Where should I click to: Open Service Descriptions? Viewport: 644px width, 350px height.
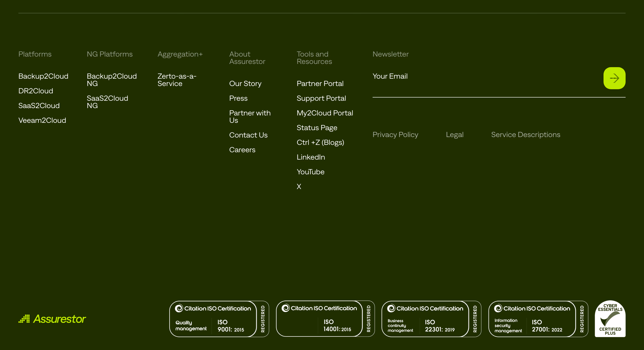point(526,135)
